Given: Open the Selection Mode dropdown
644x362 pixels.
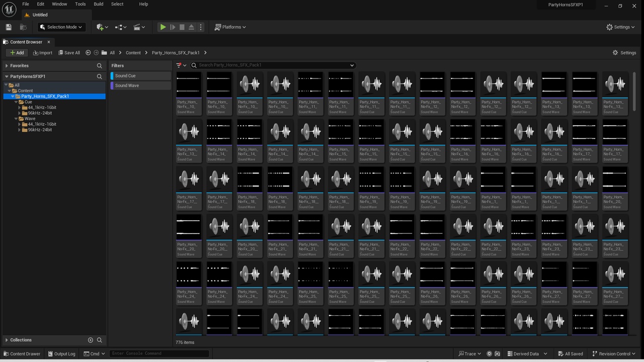Looking at the screenshot, I should 61,27.
